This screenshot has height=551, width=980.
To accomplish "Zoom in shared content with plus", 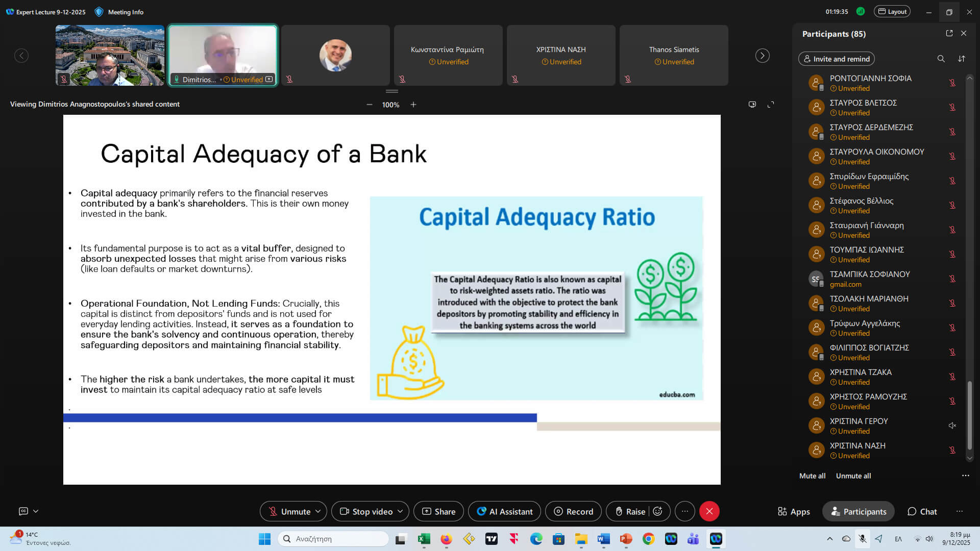I will pyautogui.click(x=413, y=105).
